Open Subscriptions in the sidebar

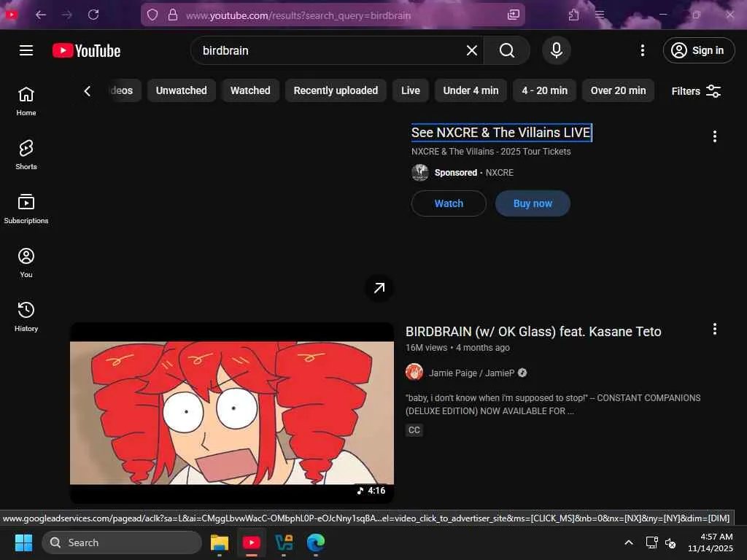pyautogui.click(x=26, y=209)
